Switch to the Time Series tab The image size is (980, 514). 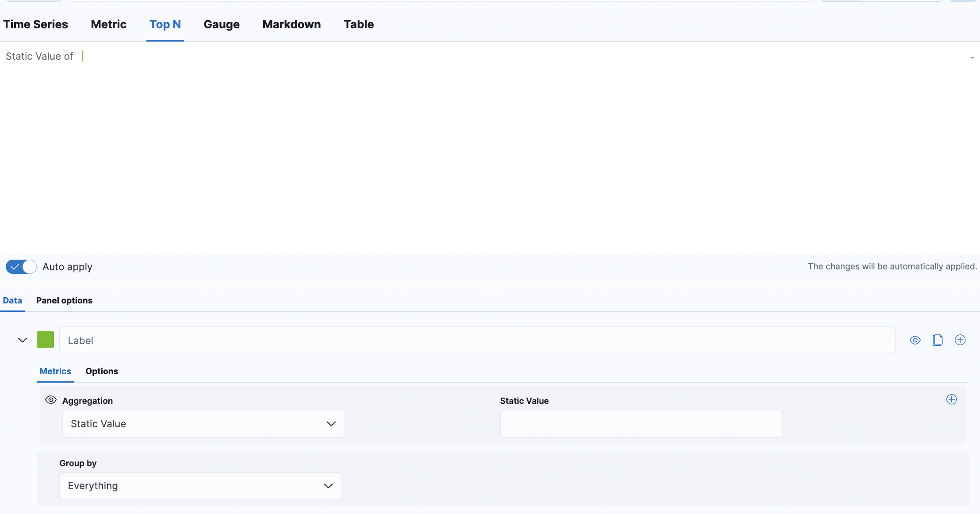(35, 24)
